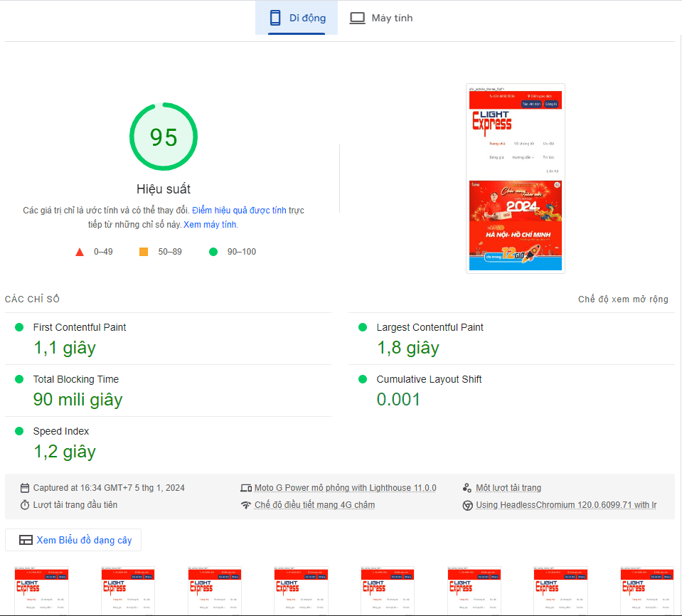Open the Light Express page screenshot preview
This screenshot has width=682, height=616.
point(516,179)
